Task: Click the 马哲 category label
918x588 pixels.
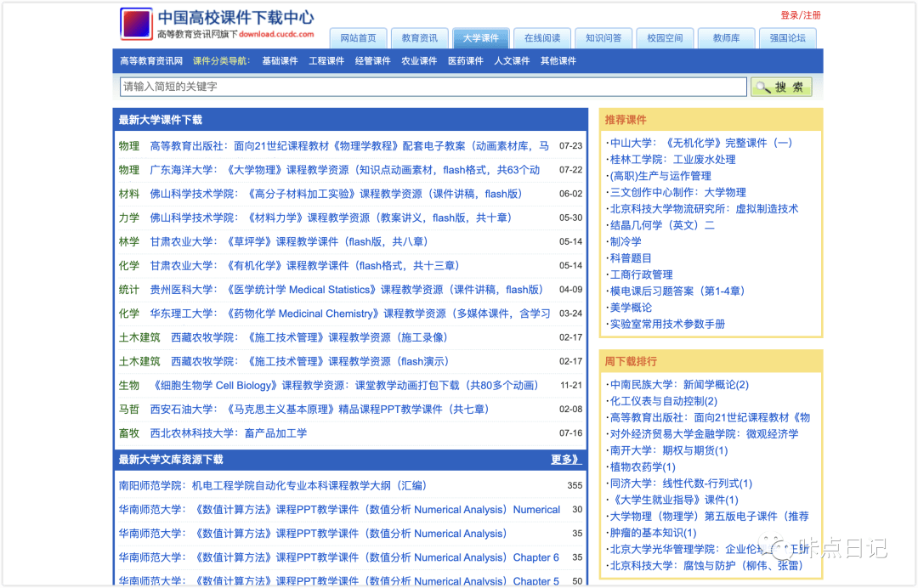Action: (x=129, y=410)
